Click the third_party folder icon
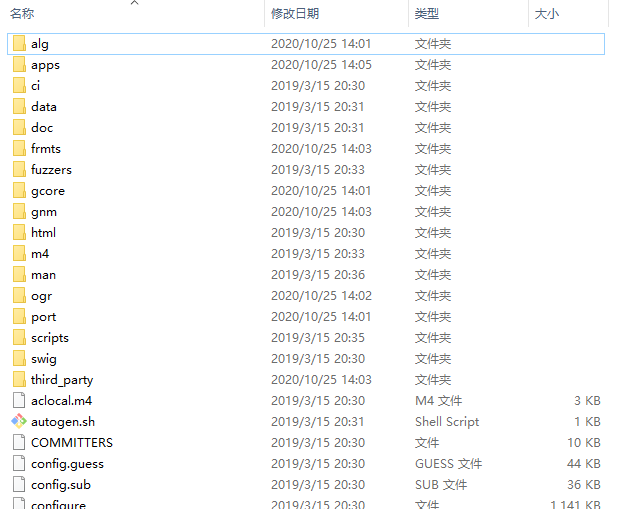Screen dimensions: 618x517 click(x=19, y=379)
